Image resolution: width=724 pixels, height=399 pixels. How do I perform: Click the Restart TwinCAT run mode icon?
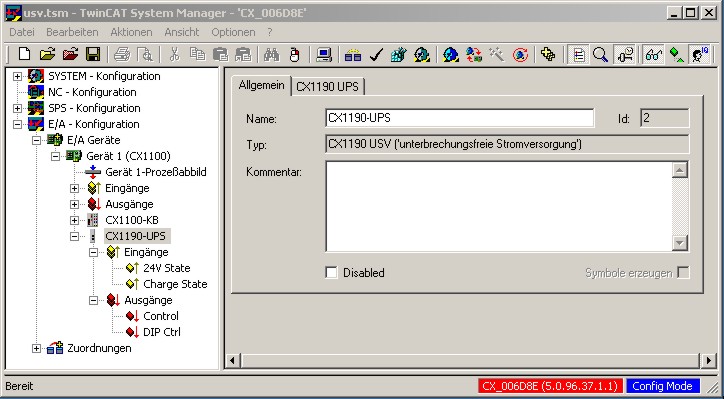click(x=422, y=54)
